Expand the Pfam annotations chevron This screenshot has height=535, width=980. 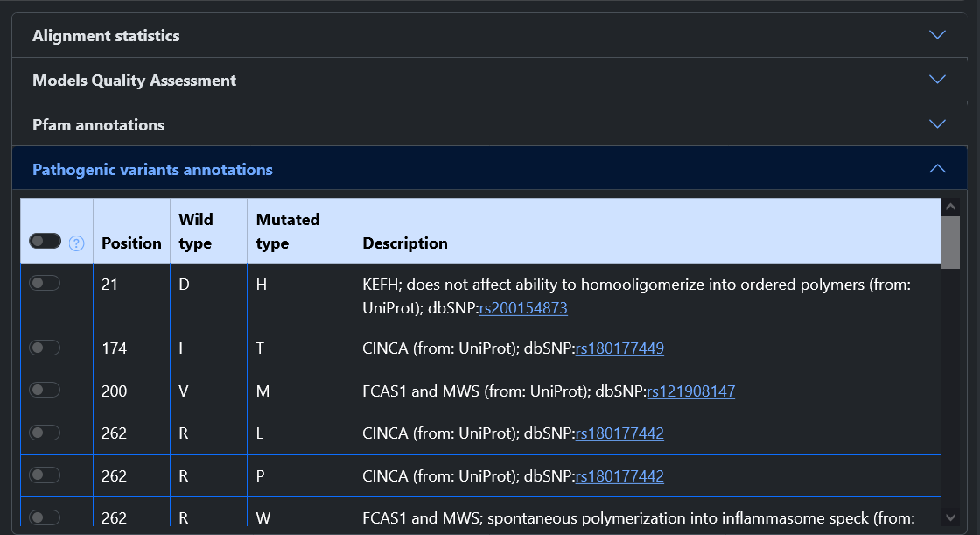coord(937,123)
